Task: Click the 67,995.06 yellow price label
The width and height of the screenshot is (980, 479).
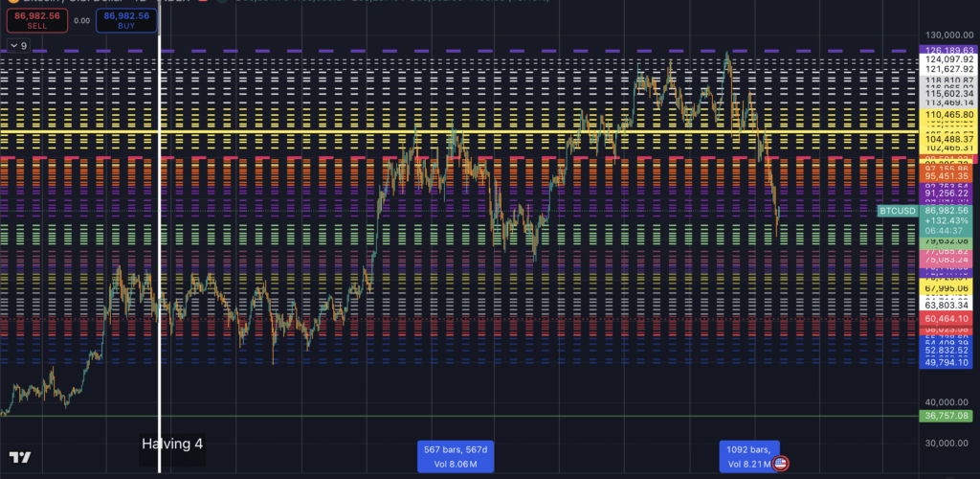Action: pos(946,288)
